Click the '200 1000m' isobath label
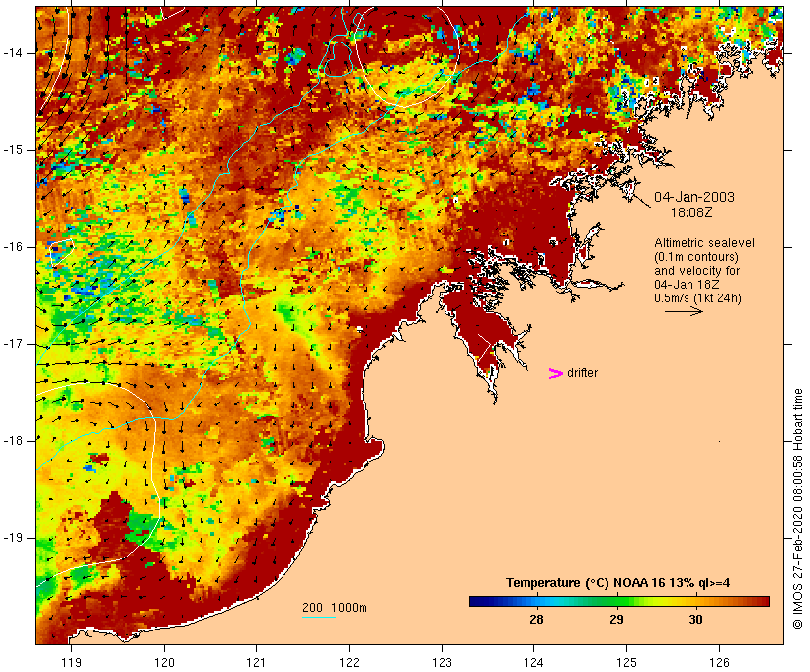Image resolution: width=810 pixels, height=672 pixels. pyautogui.click(x=335, y=608)
